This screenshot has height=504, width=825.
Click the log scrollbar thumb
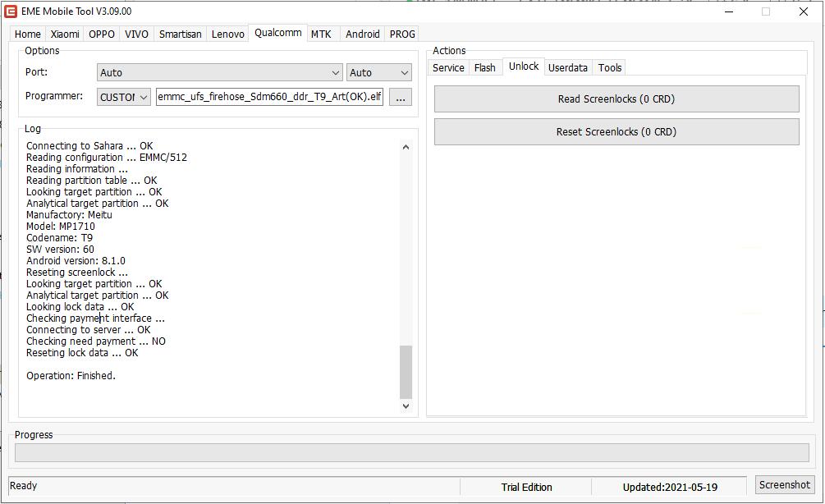point(406,372)
